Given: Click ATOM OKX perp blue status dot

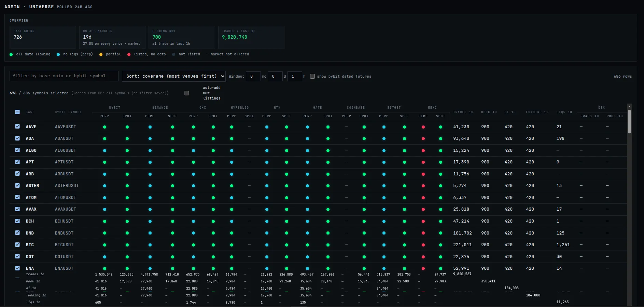Looking at the screenshot, I should (x=193, y=198).
